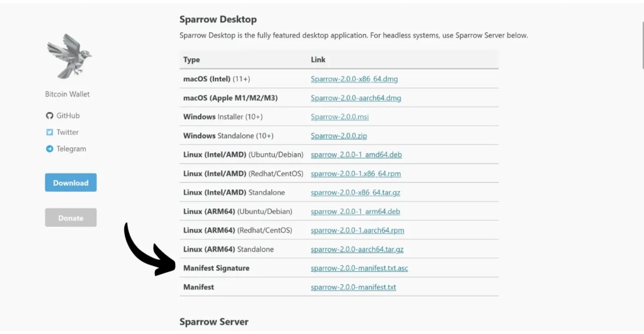Open the Twitter sidebar link
This screenshot has height=334, width=644.
click(x=67, y=132)
